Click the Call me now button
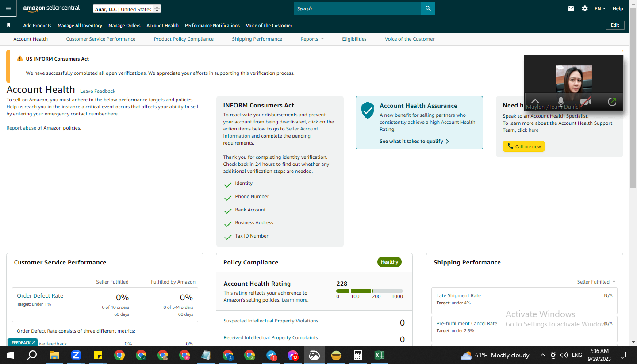Image resolution: width=637 pixels, height=364 pixels. pos(524,146)
